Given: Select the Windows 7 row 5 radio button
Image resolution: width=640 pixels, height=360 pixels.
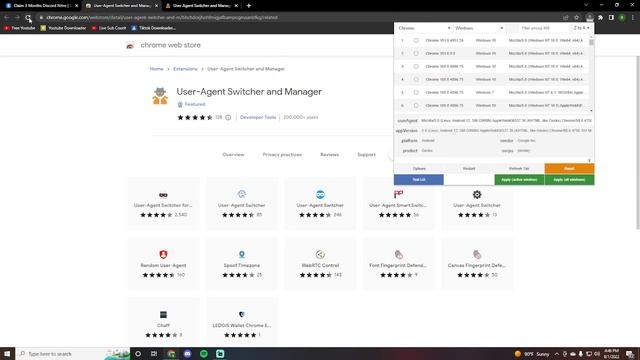Looking at the screenshot, I should [x=416, y=93].
